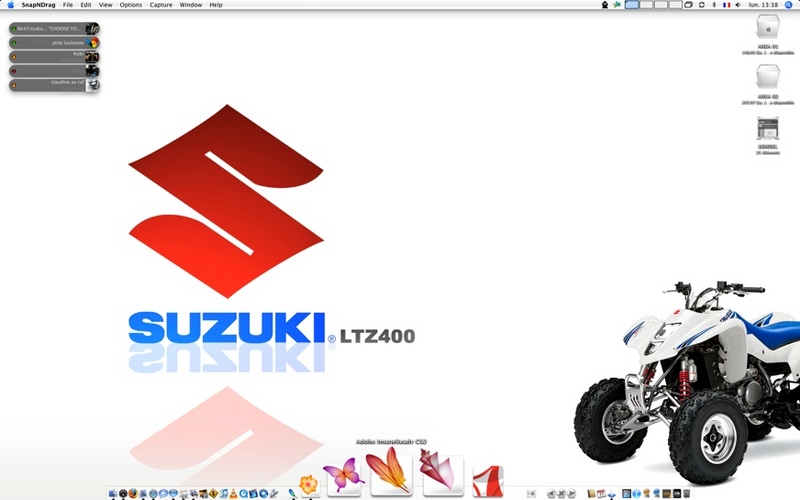The height and width of the screenshot is (500, 800).
Task: Select the ptite louloutte contact bubble
Action: (x=54, y=43)
